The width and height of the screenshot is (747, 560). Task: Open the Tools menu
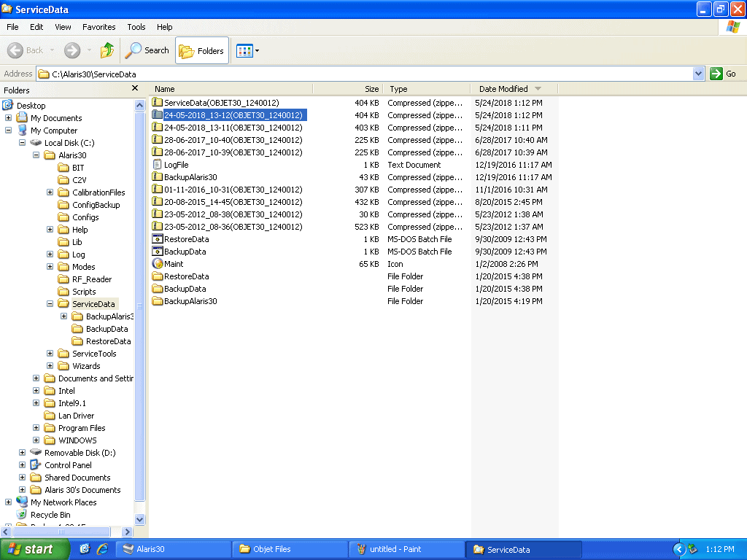point(136,27)
